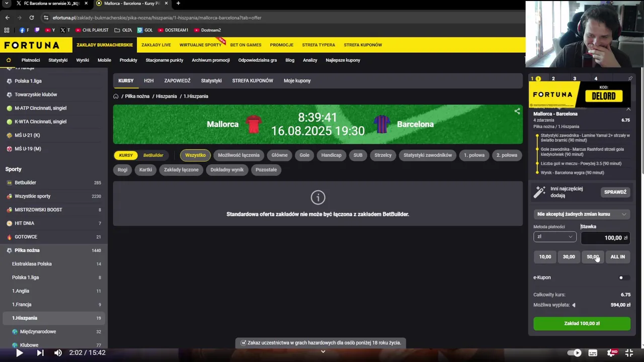Viewport: 644px width, 362px height.
Task: Switch to betslip tab 2
Action: (553, 78)
